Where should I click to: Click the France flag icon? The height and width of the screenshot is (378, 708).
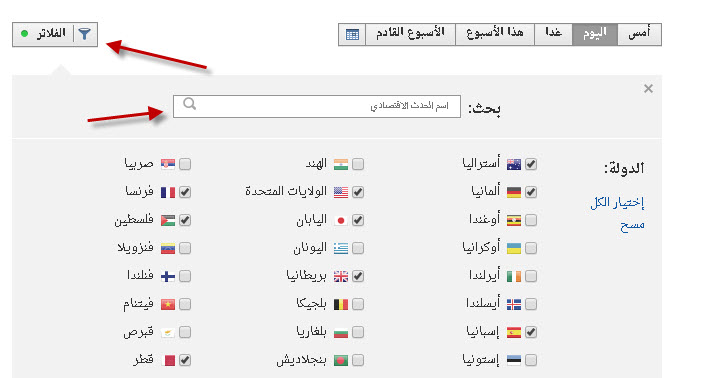pyautogui.click(x=168, y=192)
